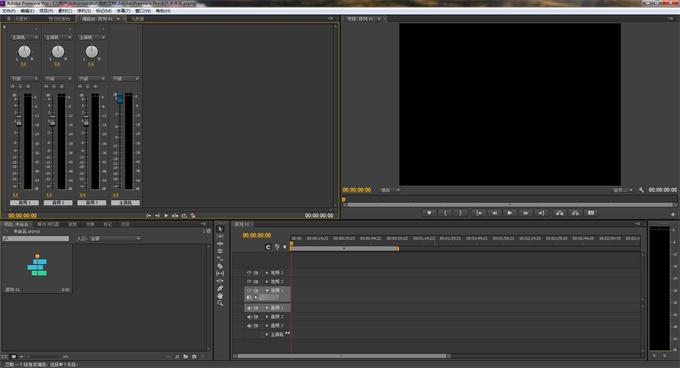
Task: Add marker in Program monitor
Action: [x=429, y=213]
